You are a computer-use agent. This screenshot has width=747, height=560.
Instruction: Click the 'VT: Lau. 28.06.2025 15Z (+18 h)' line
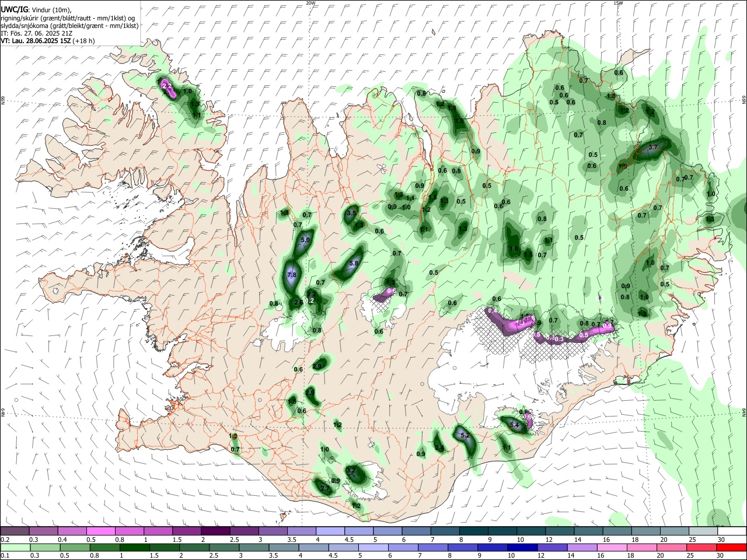tap(48, 41)
